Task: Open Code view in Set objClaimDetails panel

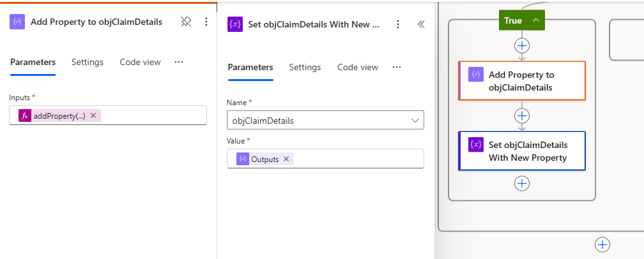Action: pos(358,67)
